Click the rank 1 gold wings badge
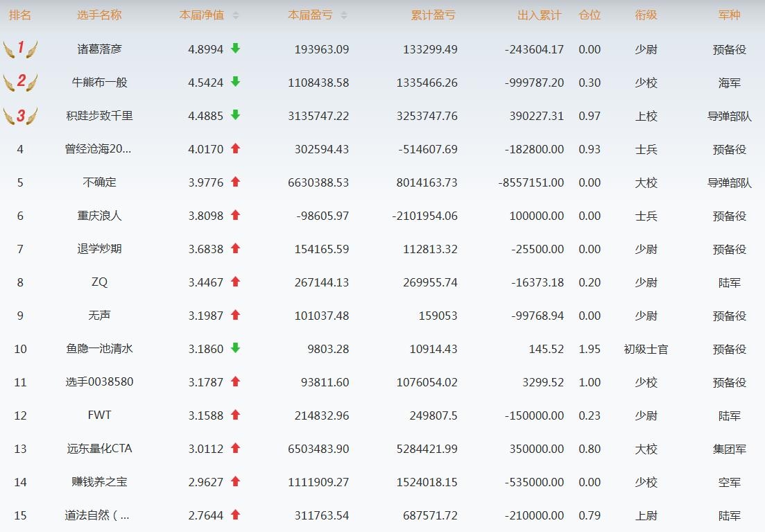The width and height of the screenshot is (765, 532). click(x=20, y=49)
